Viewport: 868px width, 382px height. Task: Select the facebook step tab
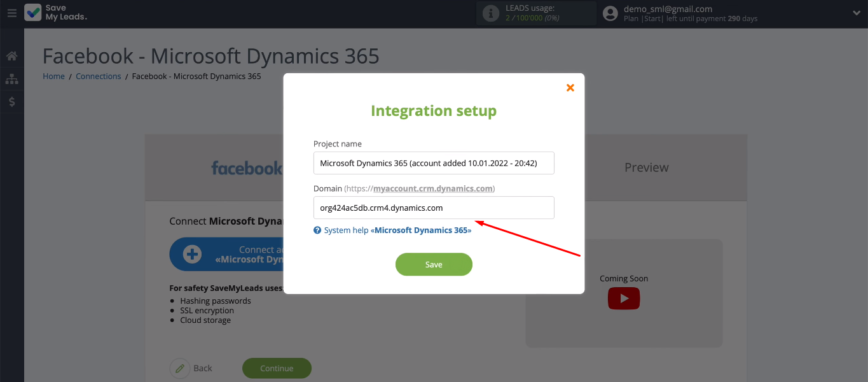247,168
